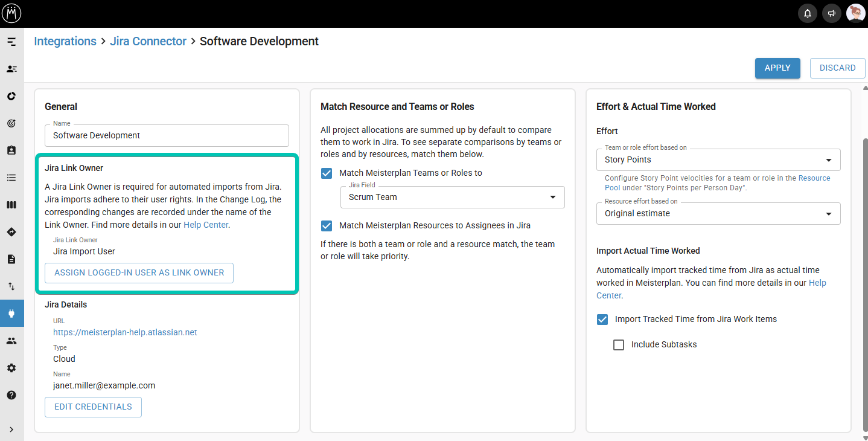This screenshot has height=441, width=868.
Task: Open the user avatar menu
Action: [855, 13]
